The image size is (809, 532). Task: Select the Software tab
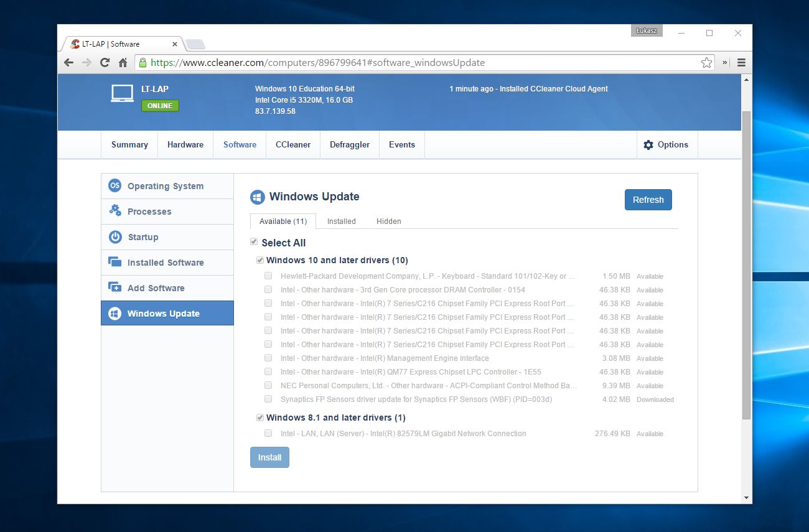click(240, 144)
